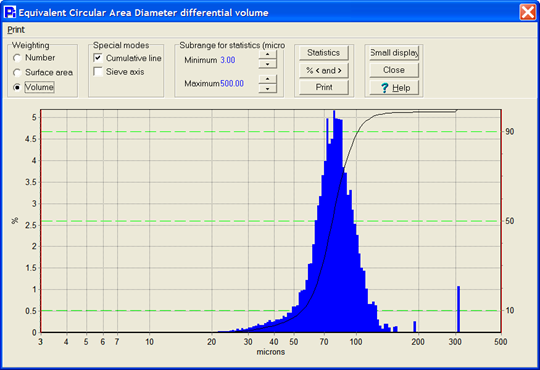Choose the Volume weighting radio button
The image size is (540, 370).
pyautogui.click(x=17, y=87)
